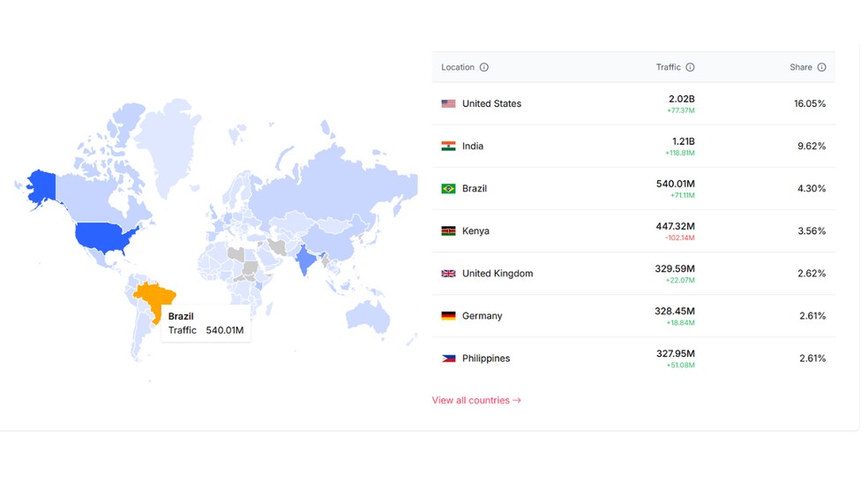Image resolution: width=868 pixels, height=483 pixels.
Task: Click Australia on the world map
Action: (370, 315)
